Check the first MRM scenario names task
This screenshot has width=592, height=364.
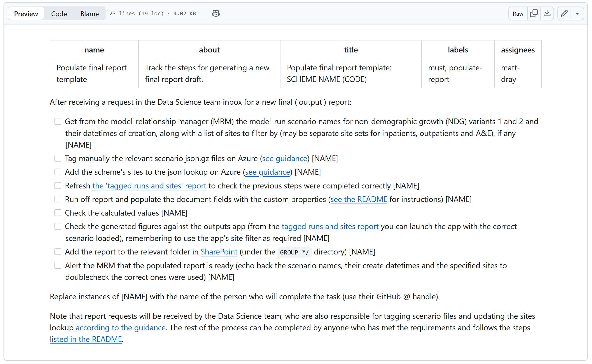click(58, 121)
